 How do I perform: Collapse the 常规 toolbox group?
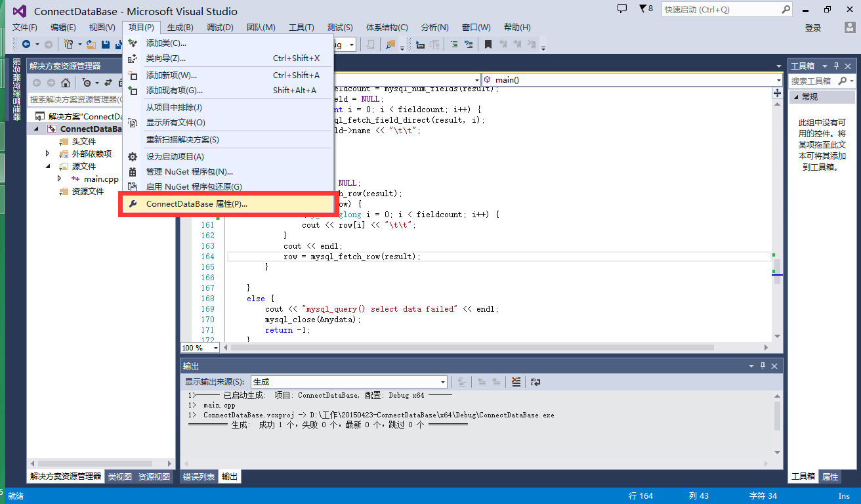797,97
